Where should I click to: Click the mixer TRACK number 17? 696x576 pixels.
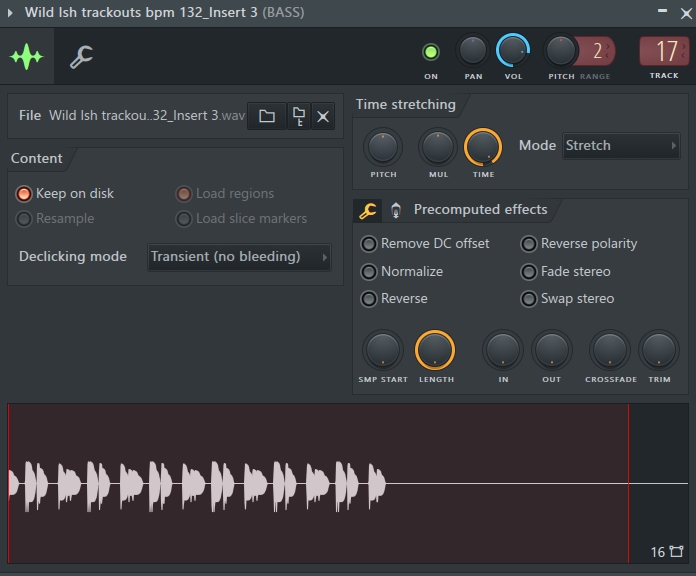[664, 51]
